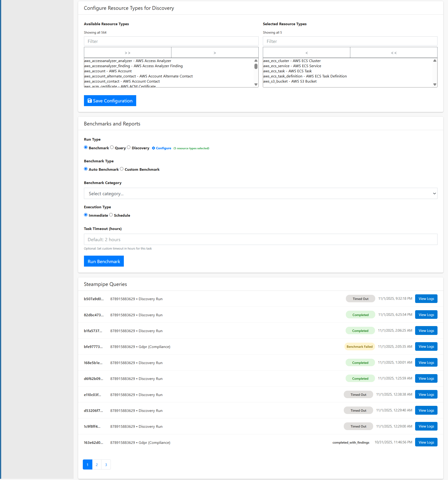The image size is (448, 480).
Task: Go to page 2 of Steampipe Queries
Action: click(x=97, y=464)
